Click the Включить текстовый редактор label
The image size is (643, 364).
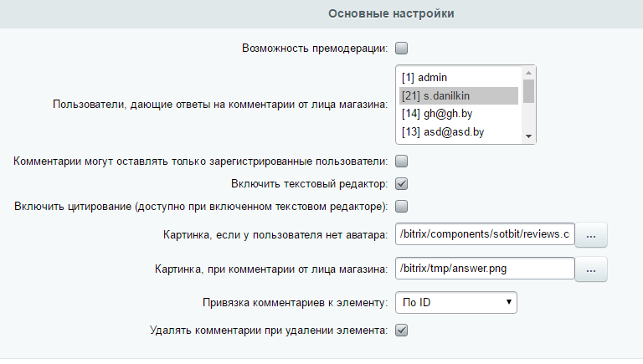309,183
